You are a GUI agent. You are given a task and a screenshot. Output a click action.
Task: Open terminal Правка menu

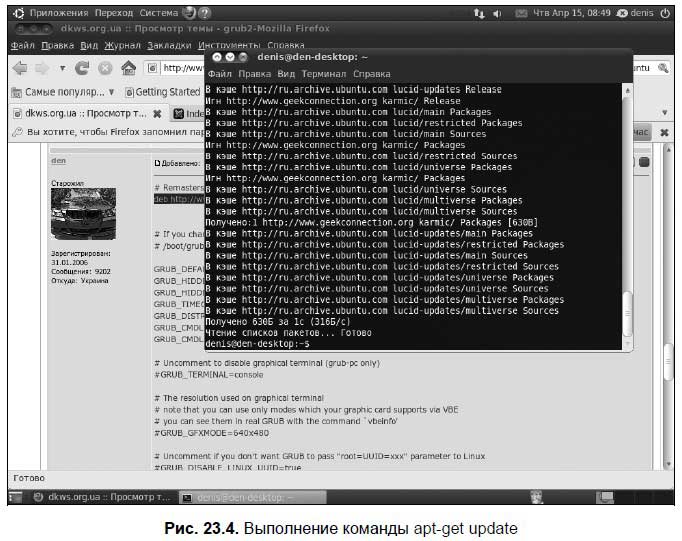coord(254,74)
